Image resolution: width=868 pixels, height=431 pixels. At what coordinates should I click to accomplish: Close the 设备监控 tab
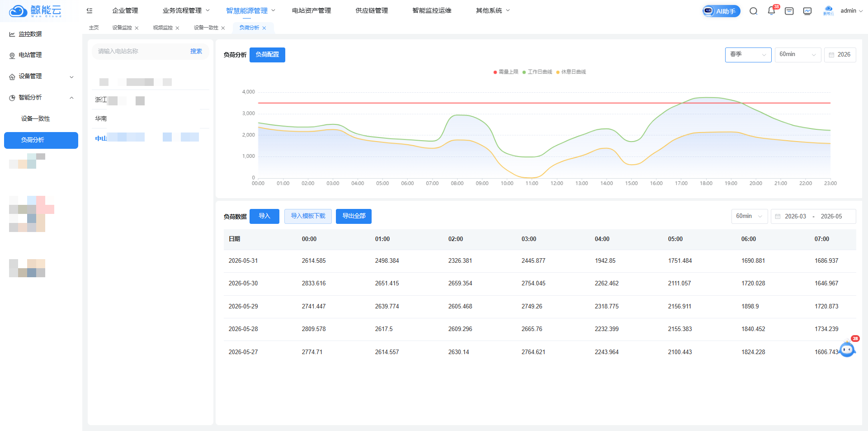click(137, 28)
